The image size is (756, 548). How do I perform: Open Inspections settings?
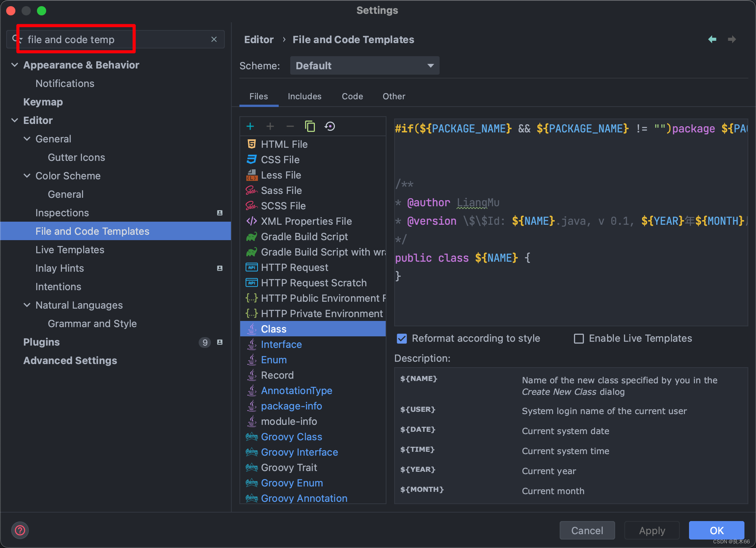coord(115,213)
